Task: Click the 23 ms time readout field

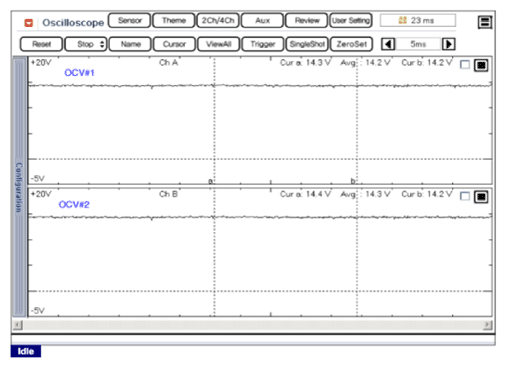Action: pos(418,20)
